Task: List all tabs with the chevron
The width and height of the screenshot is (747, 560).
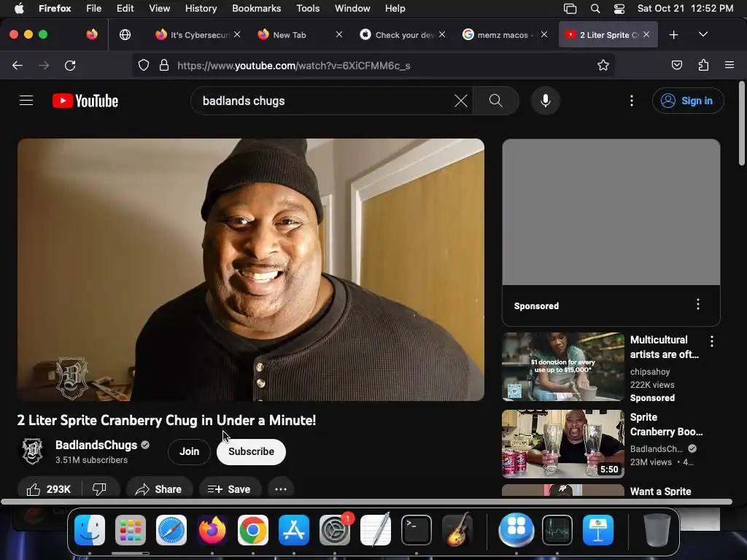Action: 703,34
